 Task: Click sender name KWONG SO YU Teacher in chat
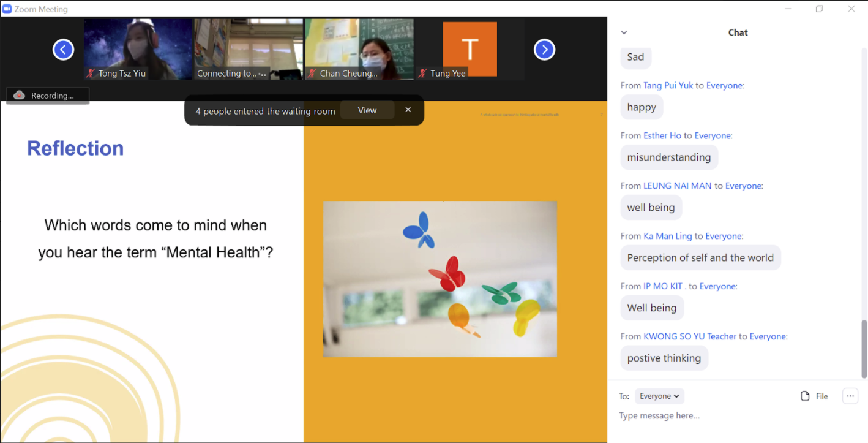(690, 336)
